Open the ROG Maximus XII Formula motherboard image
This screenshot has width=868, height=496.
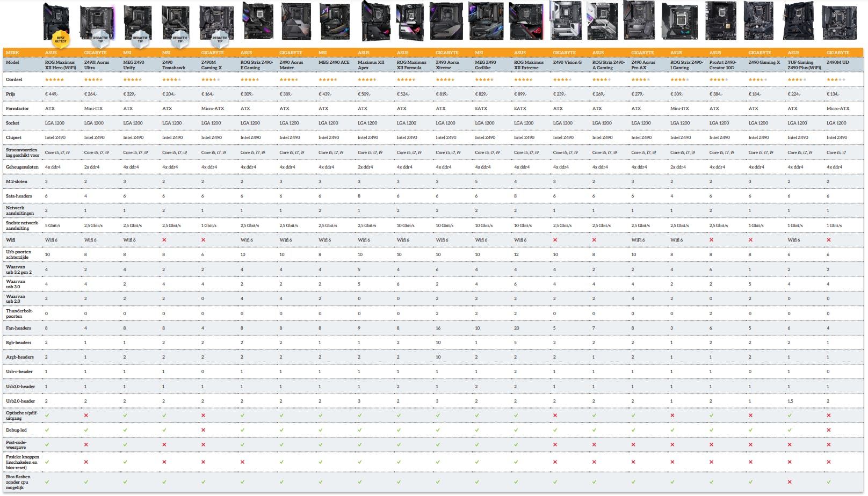pos(410,22)
